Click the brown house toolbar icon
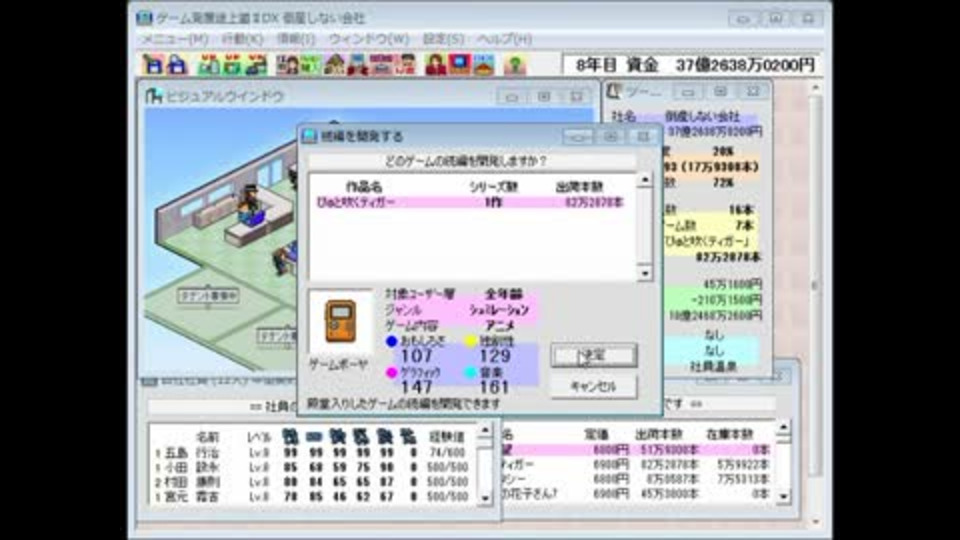Screen dimensions: 960x540 334,64
